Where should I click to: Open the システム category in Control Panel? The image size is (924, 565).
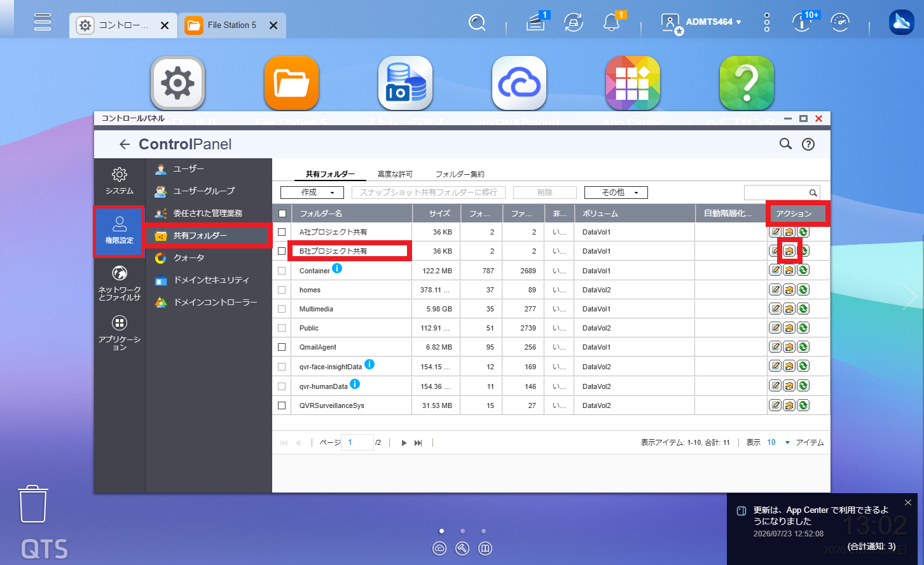pos(120,181)
